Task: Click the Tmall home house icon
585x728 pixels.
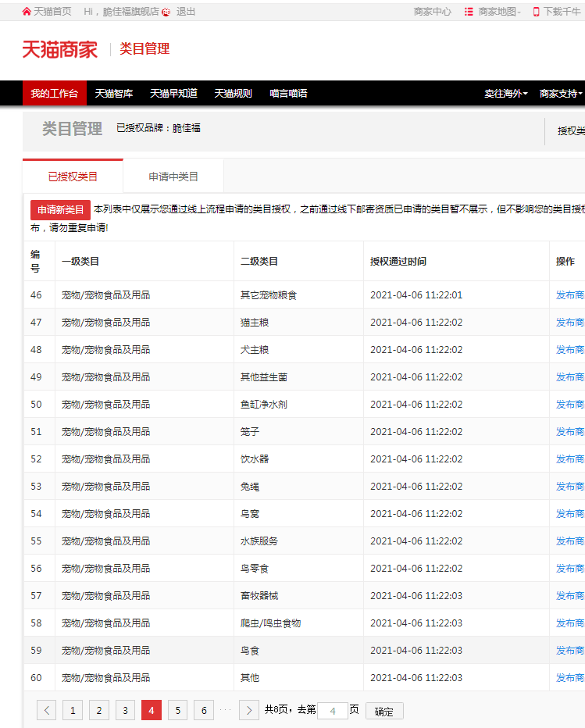Action: 27,12
